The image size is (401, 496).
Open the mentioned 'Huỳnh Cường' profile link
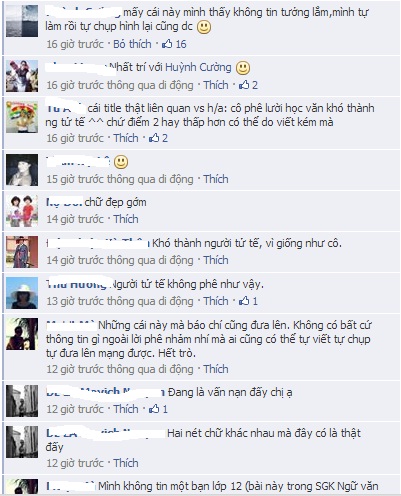[x=198, y=67]
